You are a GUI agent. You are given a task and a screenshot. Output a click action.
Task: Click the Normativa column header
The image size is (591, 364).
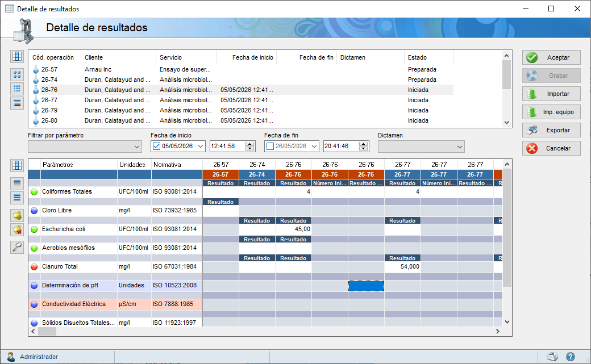(x=177, y=165)
